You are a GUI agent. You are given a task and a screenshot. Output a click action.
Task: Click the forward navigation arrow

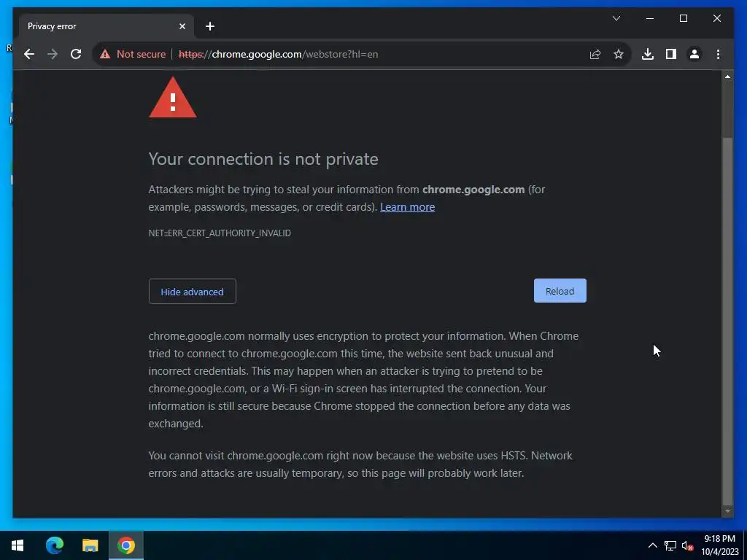(x=53, y=54)
